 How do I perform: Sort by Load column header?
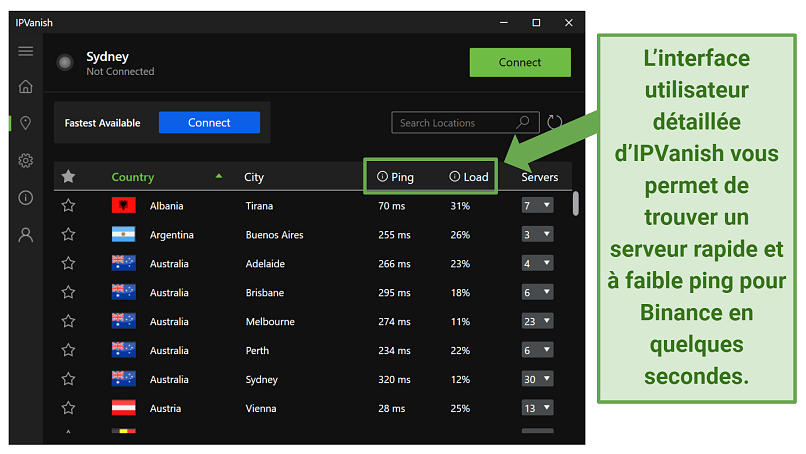click(x=476, y=177)
